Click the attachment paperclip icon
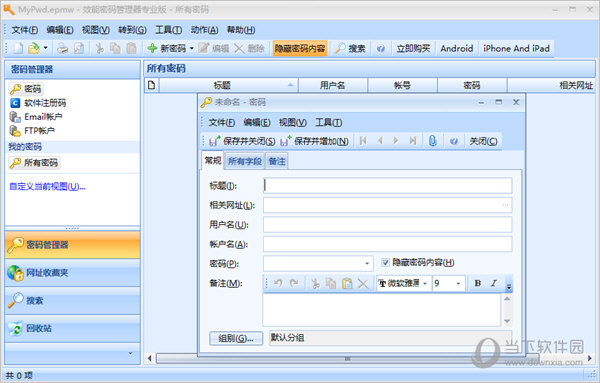Viewport: 600px width, 383px height. (x=432, y=141)
